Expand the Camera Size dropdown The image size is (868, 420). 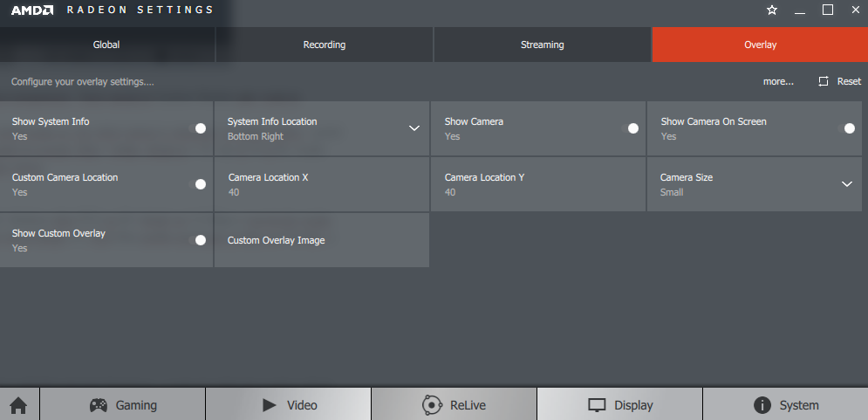click(846, 184)
